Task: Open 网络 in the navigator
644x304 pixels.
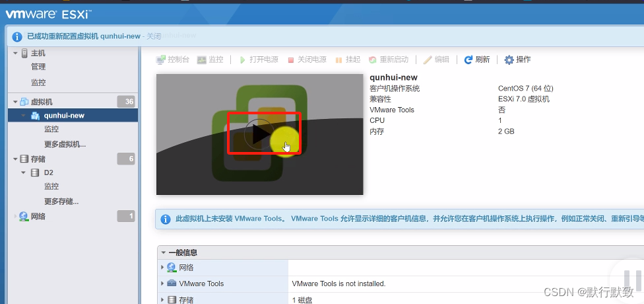Action: [x=38, y=216]
